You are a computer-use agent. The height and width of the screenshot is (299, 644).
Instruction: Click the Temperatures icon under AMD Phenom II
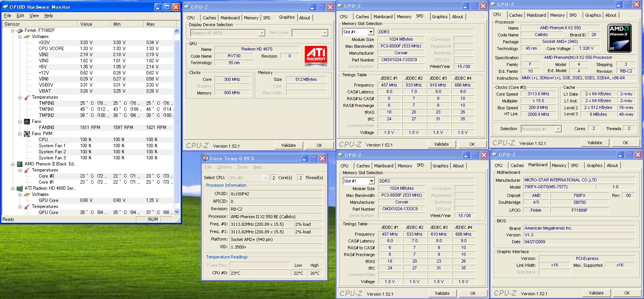[27, 170]
